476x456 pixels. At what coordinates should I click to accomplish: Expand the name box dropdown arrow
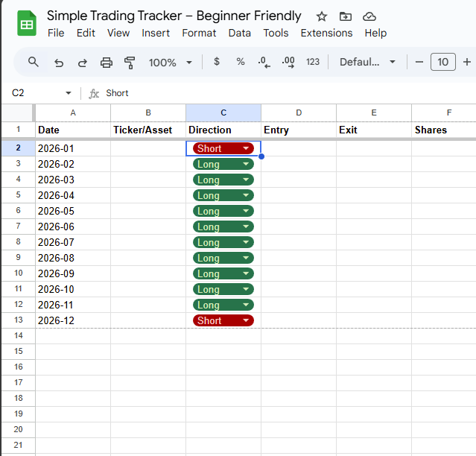pyautogui.click(x=69, y=93)
